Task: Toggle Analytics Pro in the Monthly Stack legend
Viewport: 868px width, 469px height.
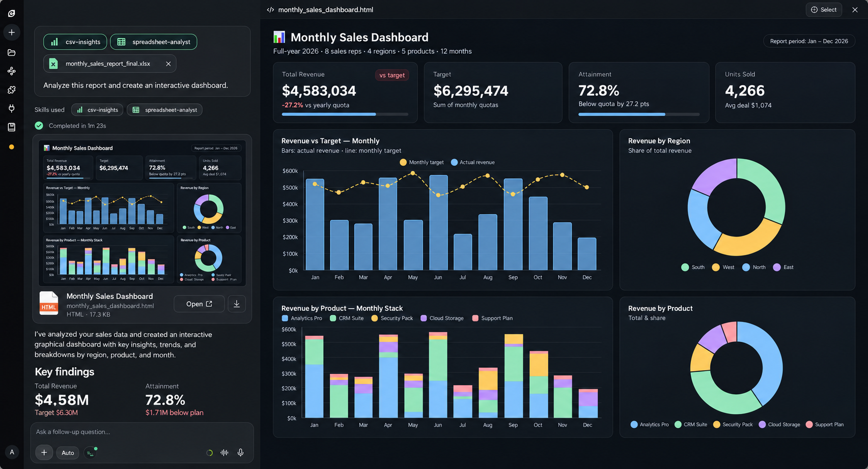Action: coord(302,318)
